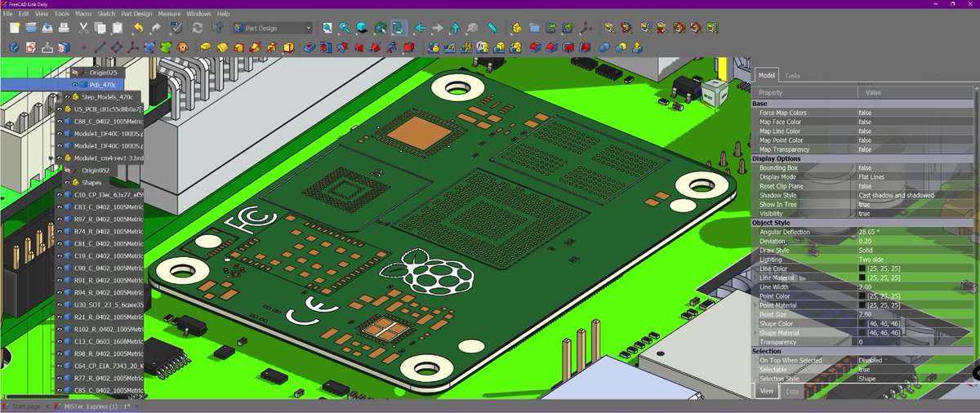
Task: Click the Create group folder icon
Action: click(x=534, y=28)
